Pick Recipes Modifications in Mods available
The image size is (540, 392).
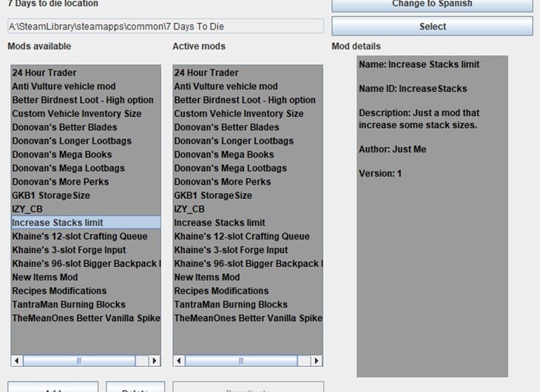tap(86, 291)
